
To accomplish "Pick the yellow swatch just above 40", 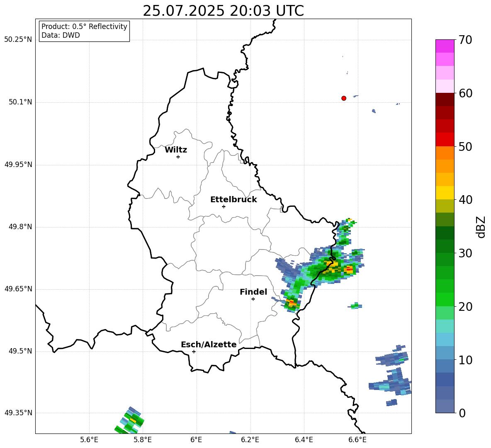I will pos(445,193).
